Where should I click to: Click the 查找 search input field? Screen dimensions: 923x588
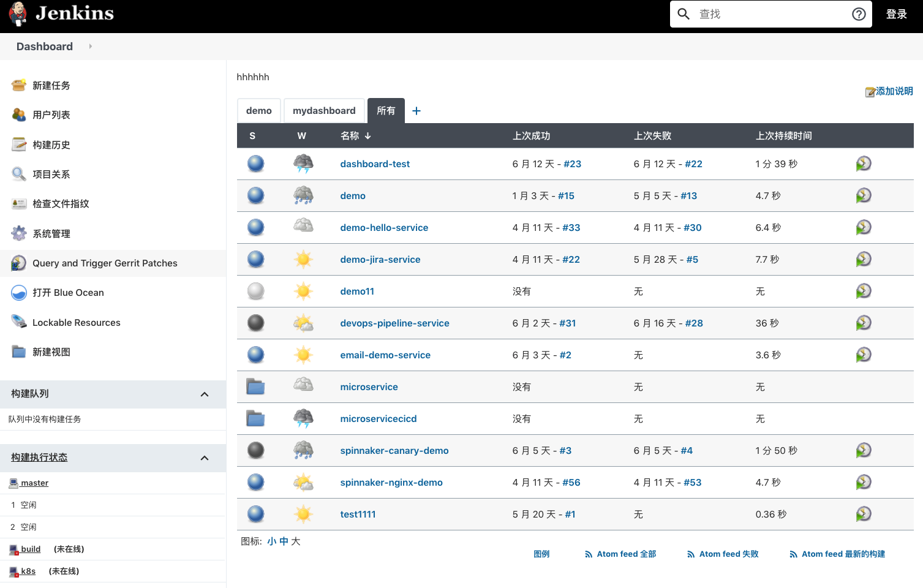click(x=772, y=14)
